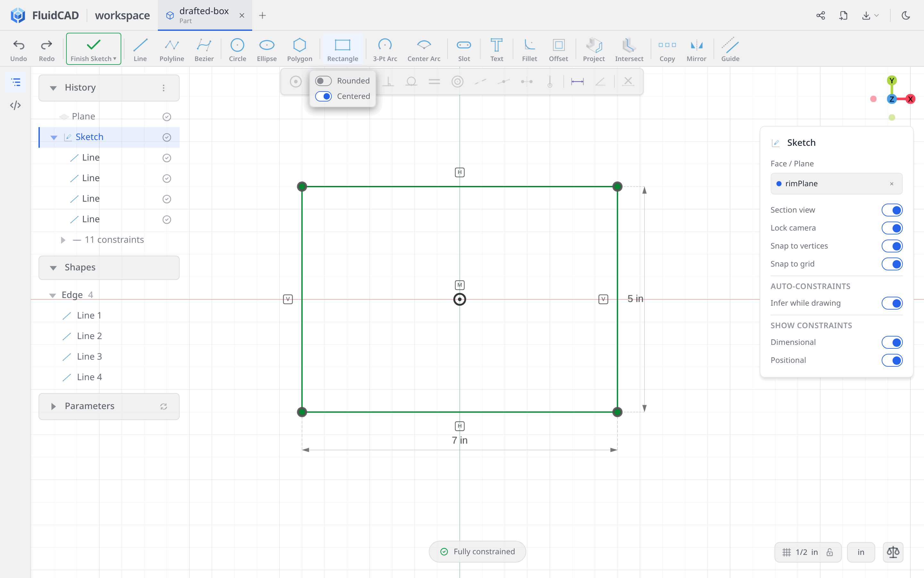
Task: Disable the Centered rectangle toggle
Action: (323, 96)
